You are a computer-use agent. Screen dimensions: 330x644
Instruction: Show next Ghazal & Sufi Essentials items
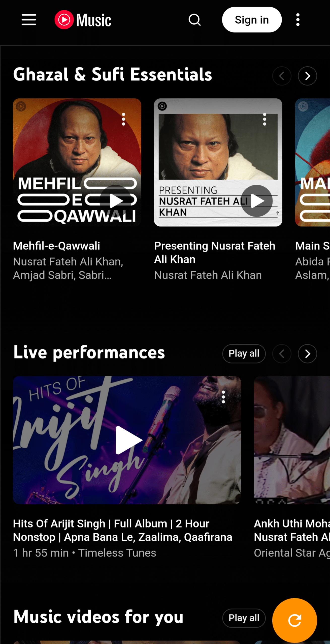(307, 76)
